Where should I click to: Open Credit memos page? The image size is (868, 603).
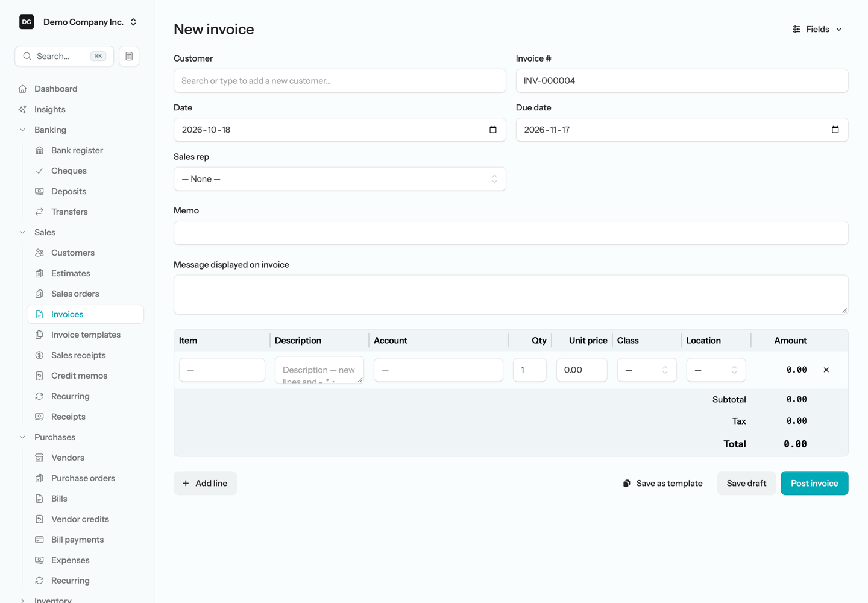click(x=86, y=376)
